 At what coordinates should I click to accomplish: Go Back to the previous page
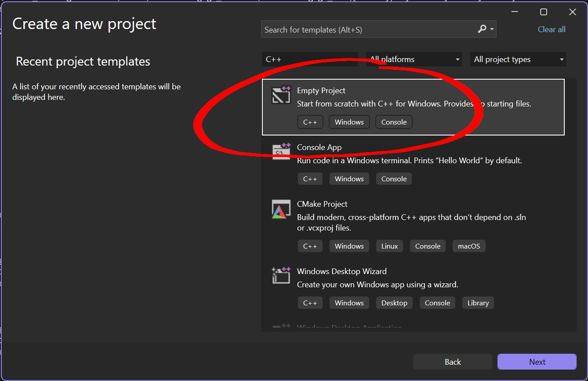coord(452,362)
